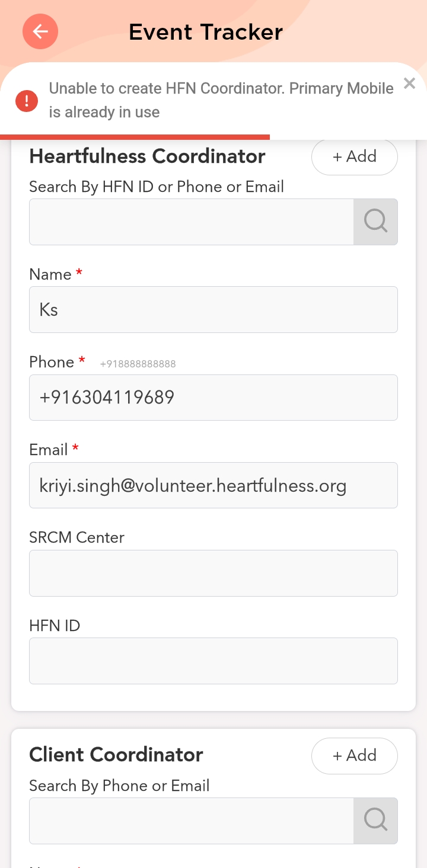Tap the Heartfulness Coordinator section heading

pos(147,156)
